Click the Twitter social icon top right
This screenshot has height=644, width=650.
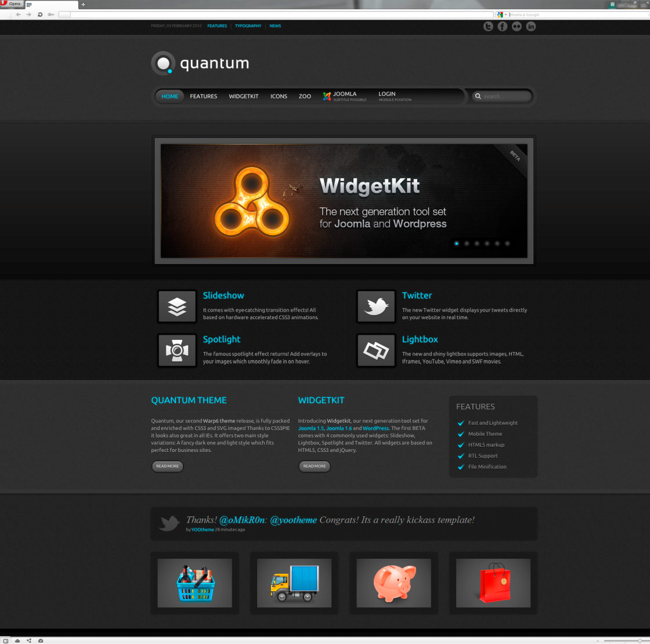(488, 26)
